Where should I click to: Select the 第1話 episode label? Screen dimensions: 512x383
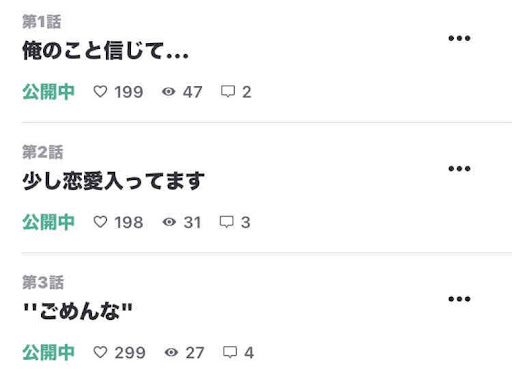(42, 22)
